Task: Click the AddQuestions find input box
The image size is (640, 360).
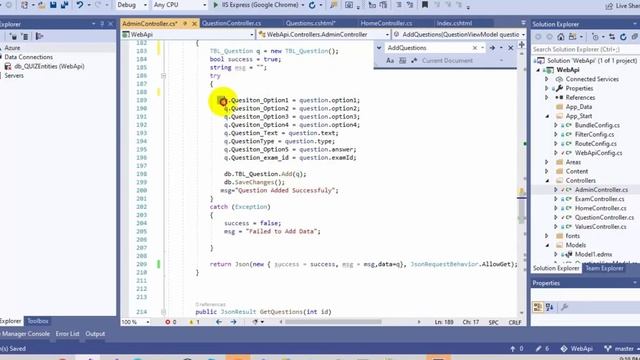Action: coord(429,48)
